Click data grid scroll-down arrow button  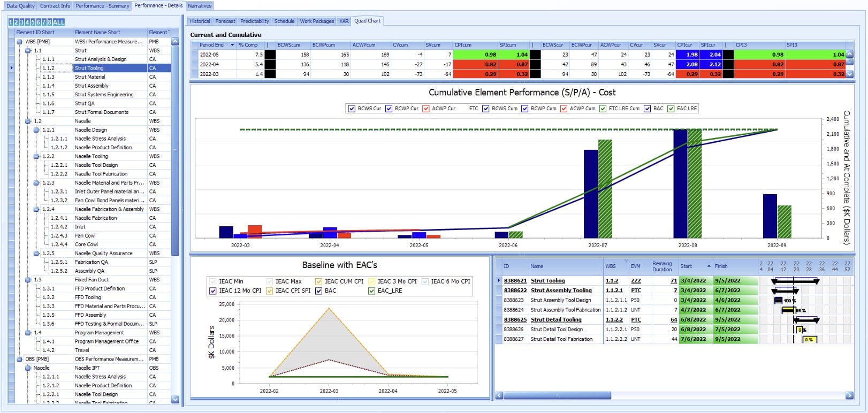click(x=849, y=74)
